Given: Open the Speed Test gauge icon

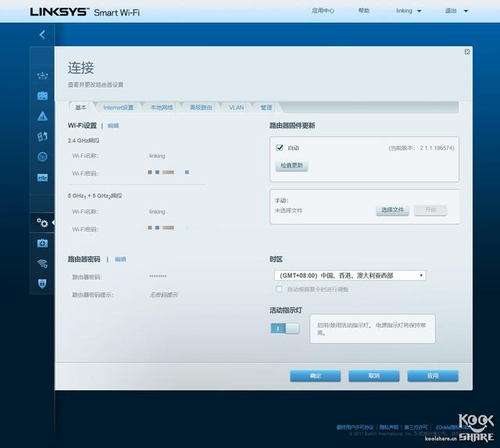Looking at the screenshot, I should pyautogui.click(x=42, y=156).
